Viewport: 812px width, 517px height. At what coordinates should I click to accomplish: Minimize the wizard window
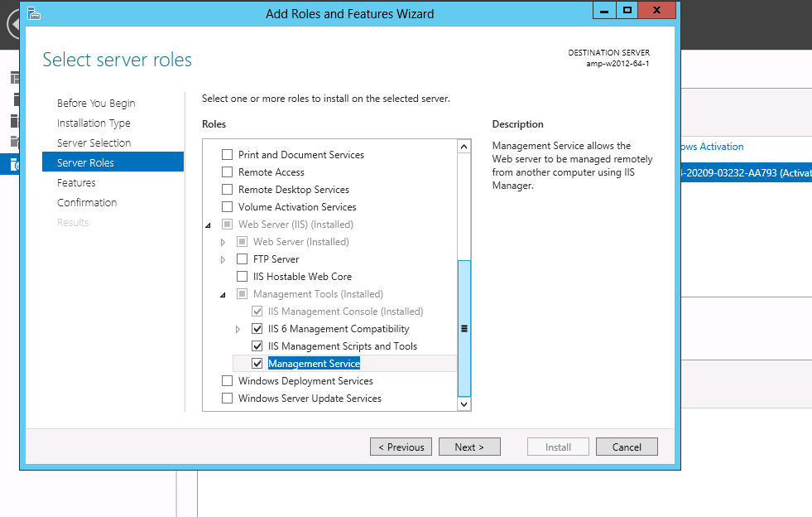[x=603, y=11]
